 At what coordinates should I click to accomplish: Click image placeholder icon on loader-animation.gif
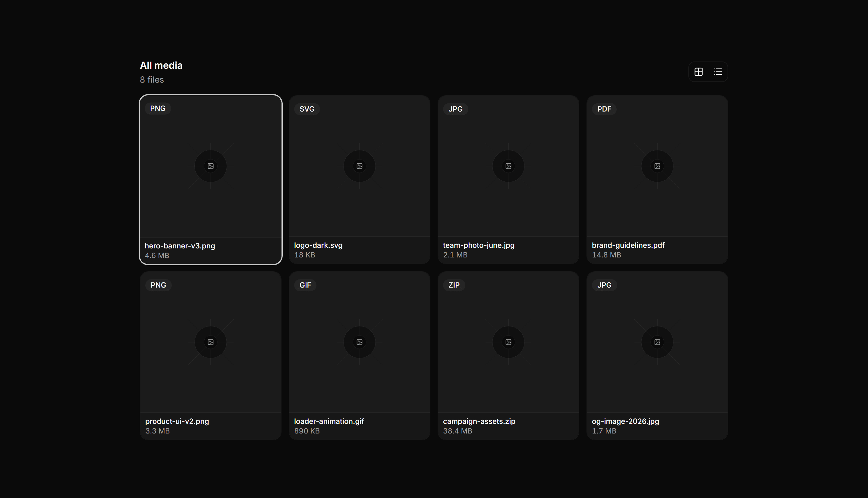359,342
